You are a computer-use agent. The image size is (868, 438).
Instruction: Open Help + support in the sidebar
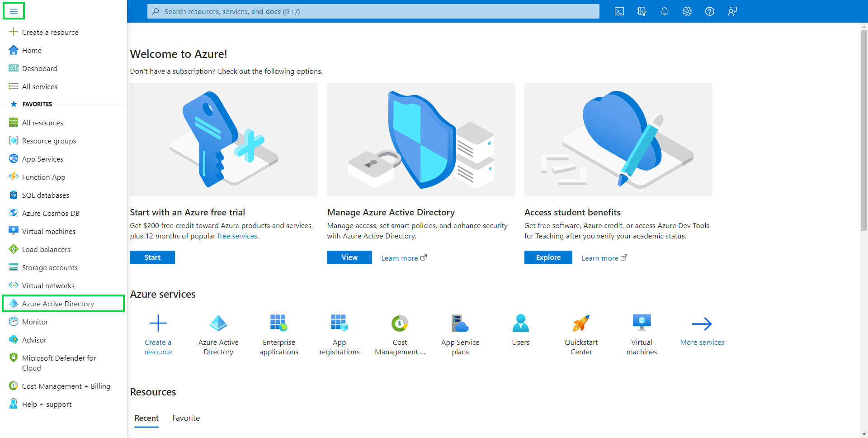63,404
